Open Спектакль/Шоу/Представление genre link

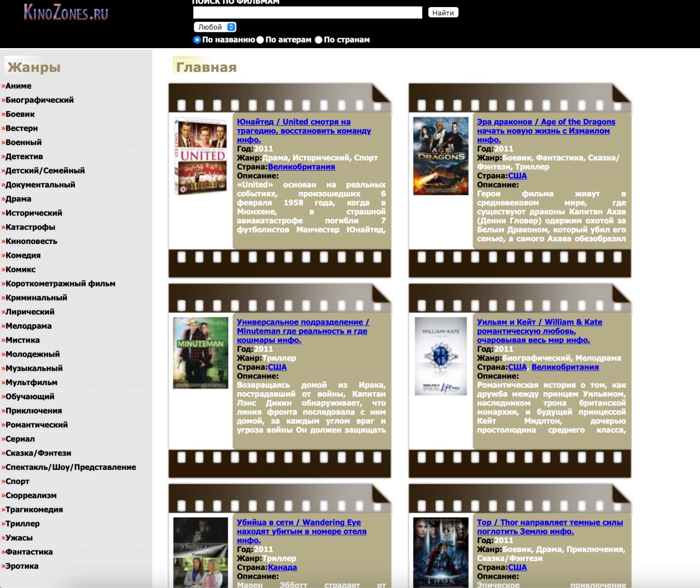click(x=71, y=467)
